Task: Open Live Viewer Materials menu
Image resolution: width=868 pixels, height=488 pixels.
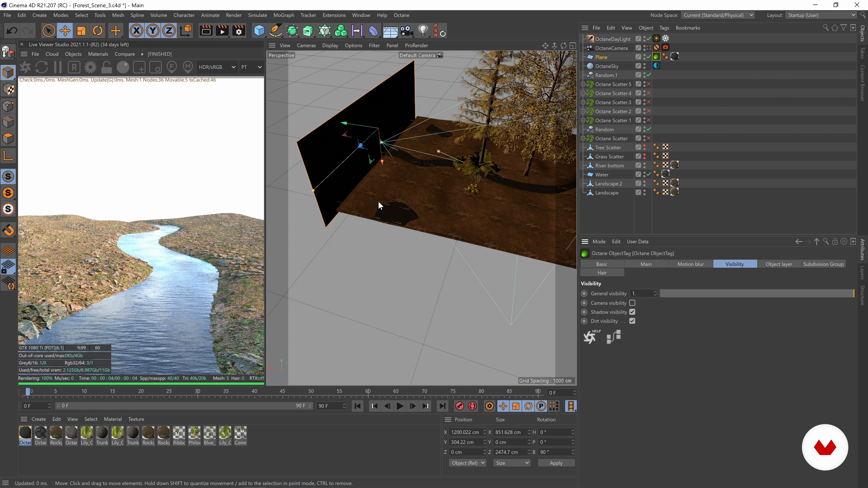Action: (98, 54)
